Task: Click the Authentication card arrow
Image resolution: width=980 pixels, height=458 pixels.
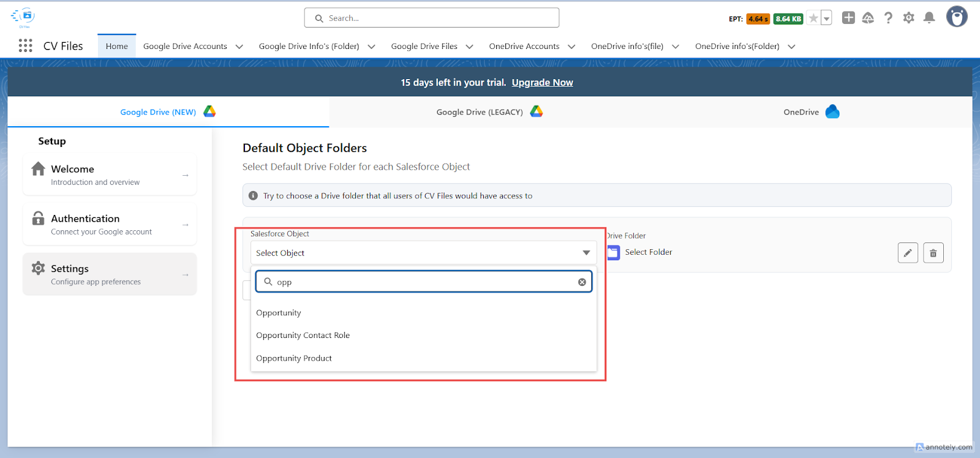Action: [185, 225]
